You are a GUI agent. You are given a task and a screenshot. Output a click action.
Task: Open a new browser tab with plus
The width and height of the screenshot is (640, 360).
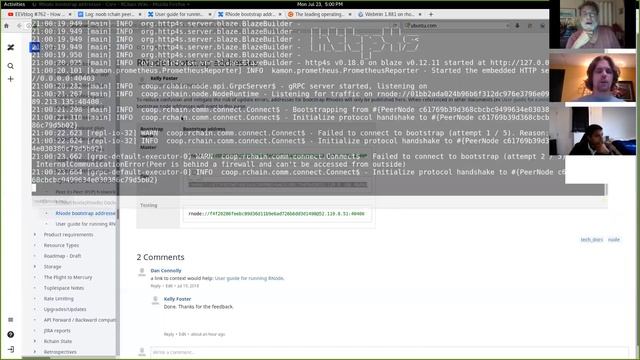[431, 14]
